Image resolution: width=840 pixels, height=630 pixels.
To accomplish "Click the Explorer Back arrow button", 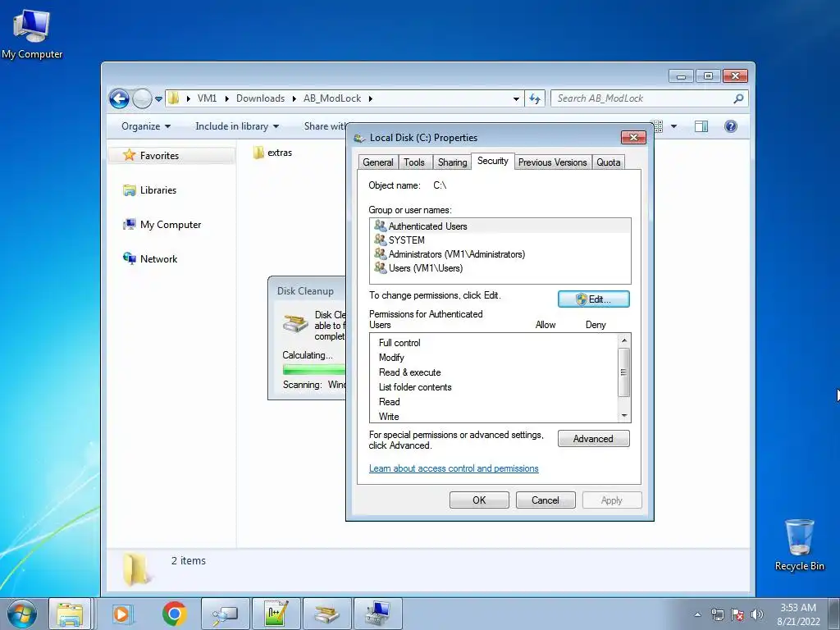I will pos(119,98).
